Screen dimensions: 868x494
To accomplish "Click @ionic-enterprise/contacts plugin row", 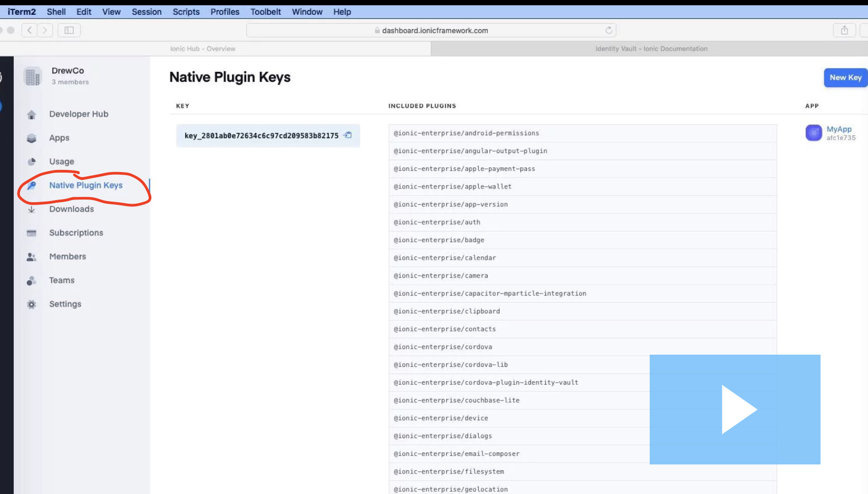I will pos(583,329).
